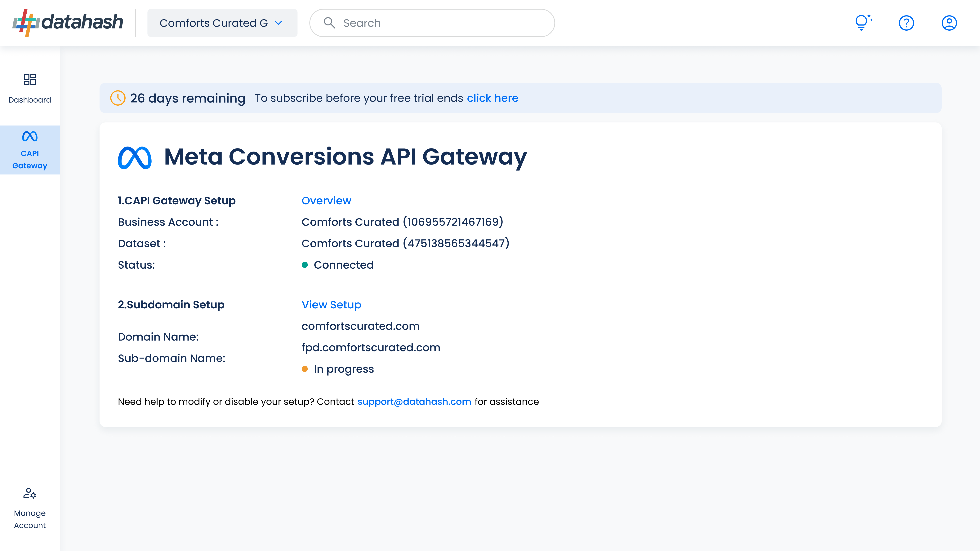The height and width of the screenshot is (551, 980).
Task: Click 'Need help to modify or disable' text
Action: pyautogui.click(x=216, y=402)
